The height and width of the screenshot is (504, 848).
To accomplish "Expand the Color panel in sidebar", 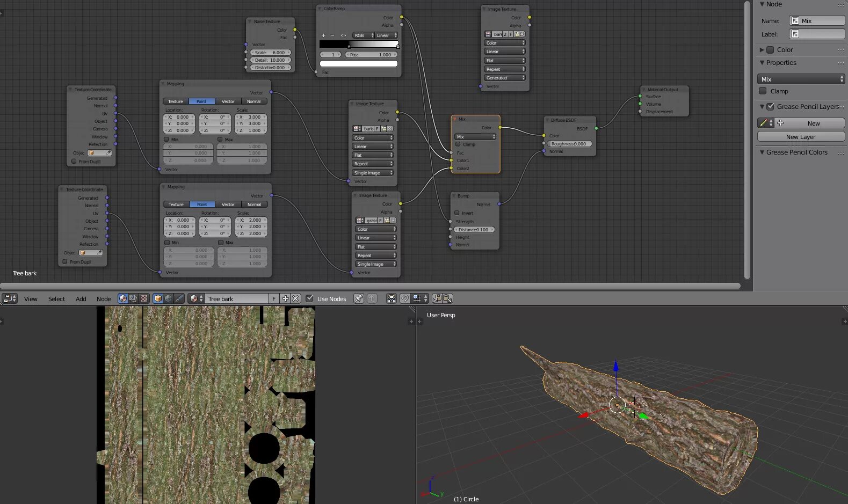I will coord(762,49).
